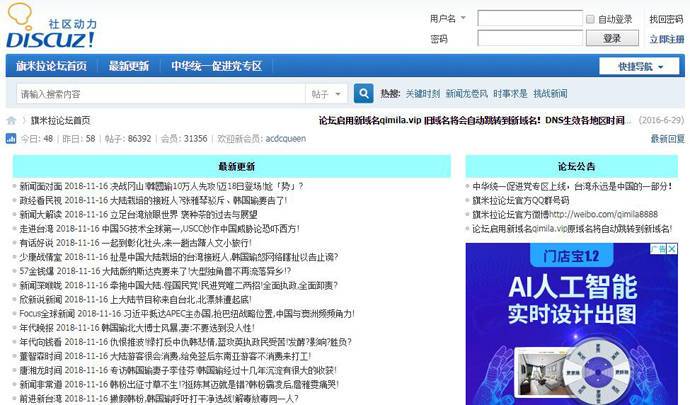Go to the 中华统一促进党专区 tab

(x=215, y=67)
